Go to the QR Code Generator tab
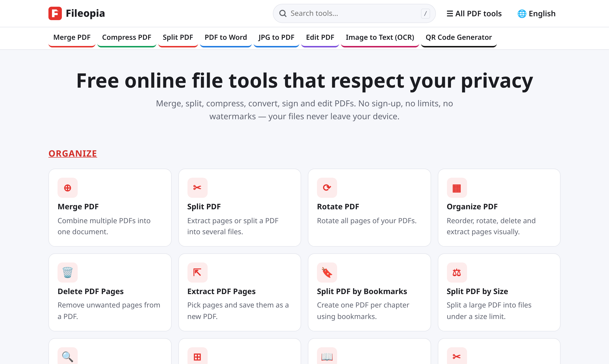 pyautogui.click(x=459, y=38)
